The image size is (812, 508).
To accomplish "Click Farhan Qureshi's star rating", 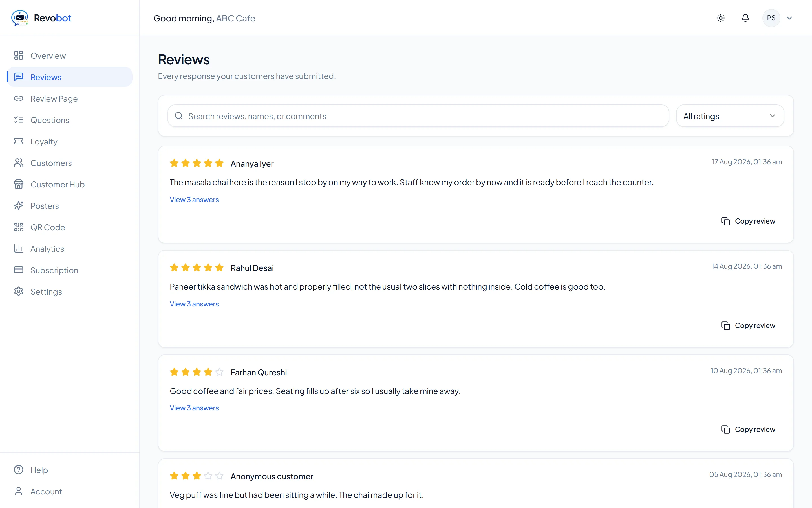I will [197, 372].
